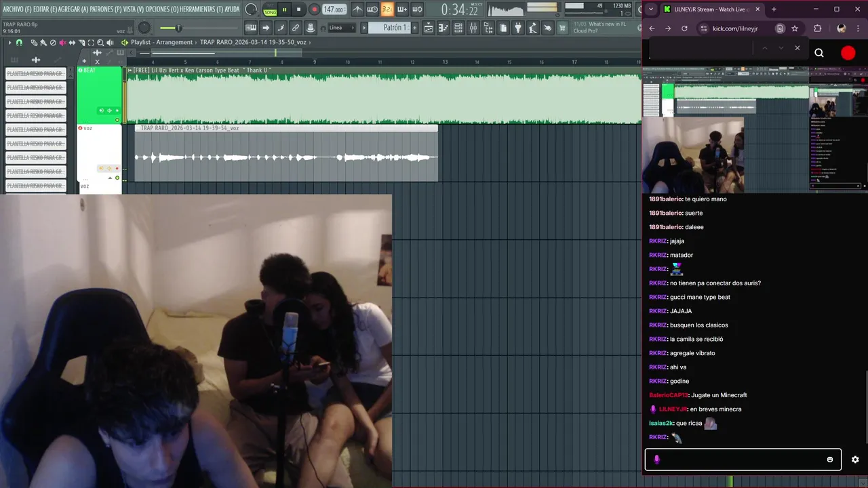Open EDITAR menu

[x=45, y=9]
